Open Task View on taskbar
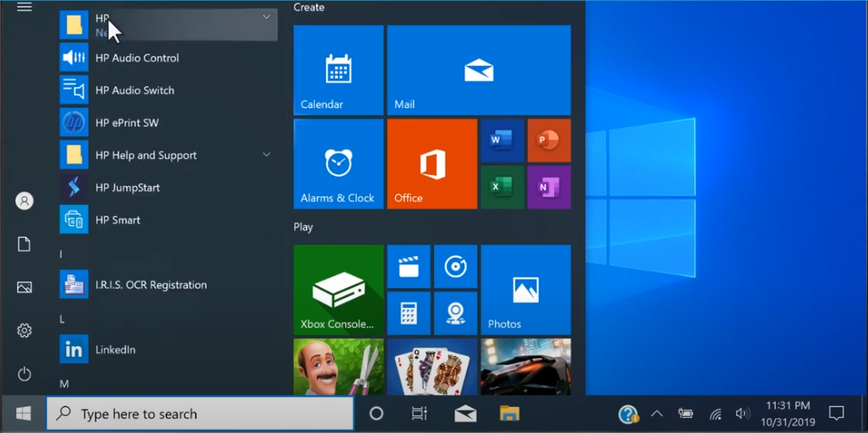This screenshot has height=433, width=868. (x=419, y=413)
